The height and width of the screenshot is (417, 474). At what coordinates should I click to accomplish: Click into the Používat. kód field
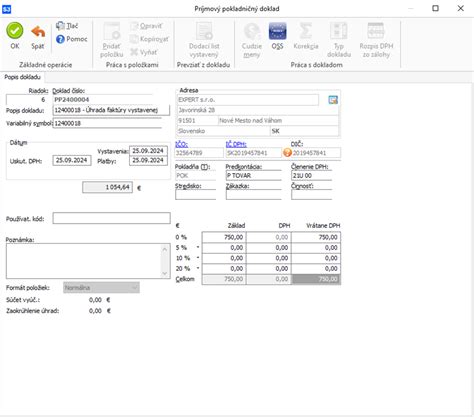[111, 218]
